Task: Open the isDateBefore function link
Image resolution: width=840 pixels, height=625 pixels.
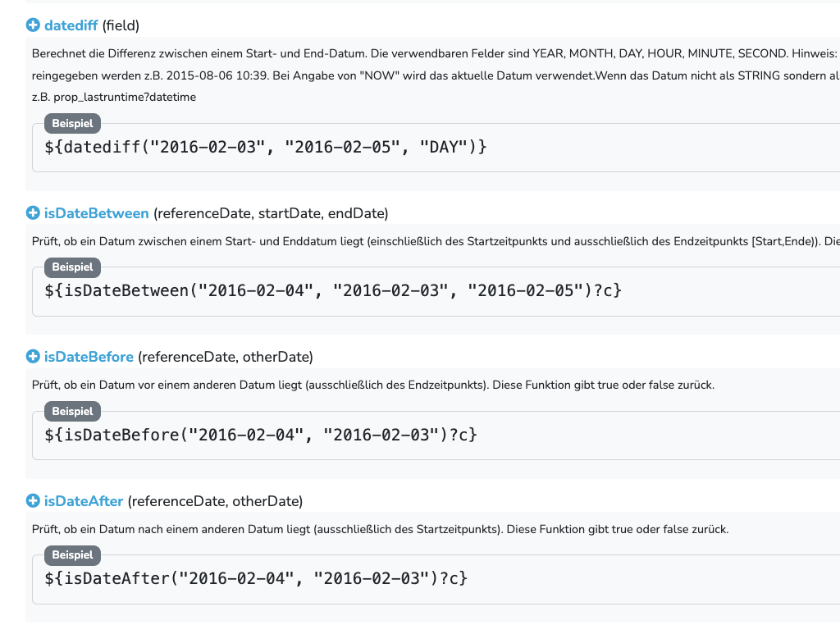Action: 89,357
